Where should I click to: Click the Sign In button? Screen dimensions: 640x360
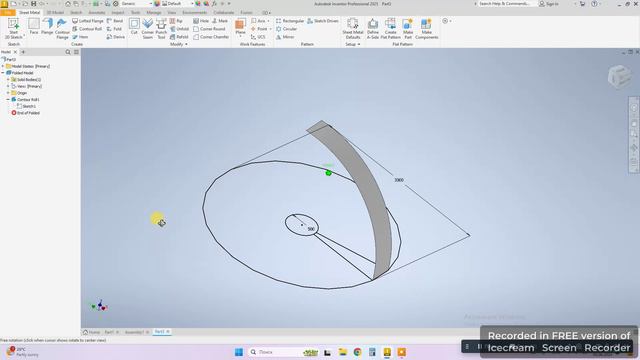[x=549, y=4]
